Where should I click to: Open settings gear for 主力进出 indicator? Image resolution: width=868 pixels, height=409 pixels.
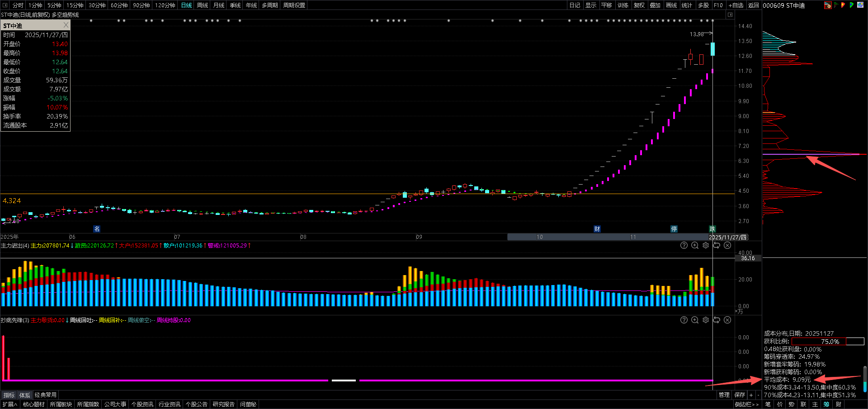coord(706,245)
